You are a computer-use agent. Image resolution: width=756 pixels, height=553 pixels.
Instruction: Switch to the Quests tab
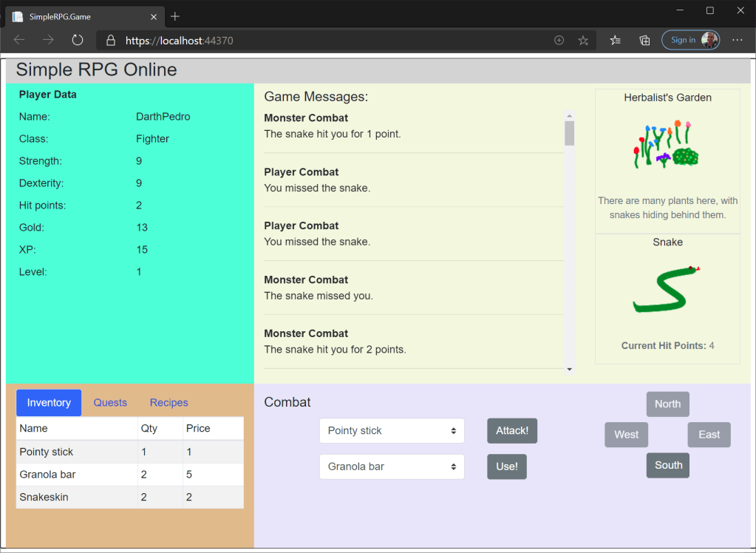pyautogui.click(x=110, y=403)
